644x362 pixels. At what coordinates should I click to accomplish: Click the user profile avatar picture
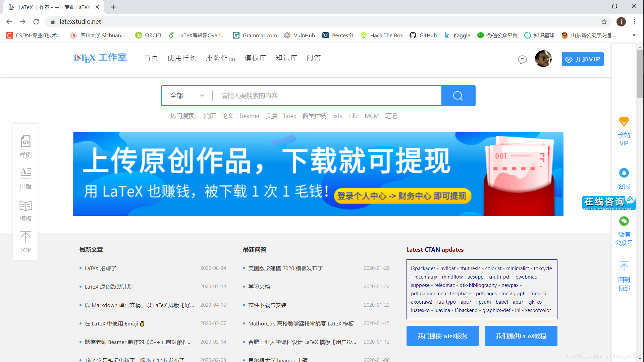tap(543, 59)
